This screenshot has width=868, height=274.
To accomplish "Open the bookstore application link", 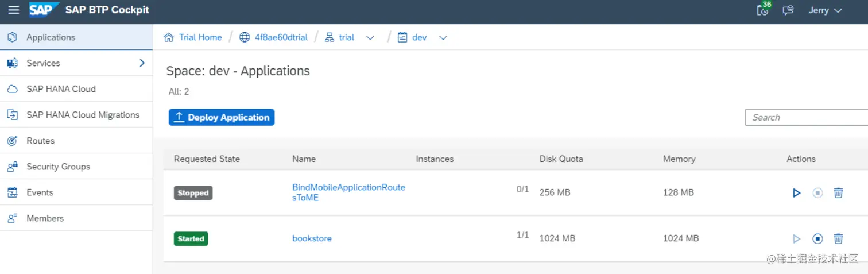I will [x=312, y=238].
